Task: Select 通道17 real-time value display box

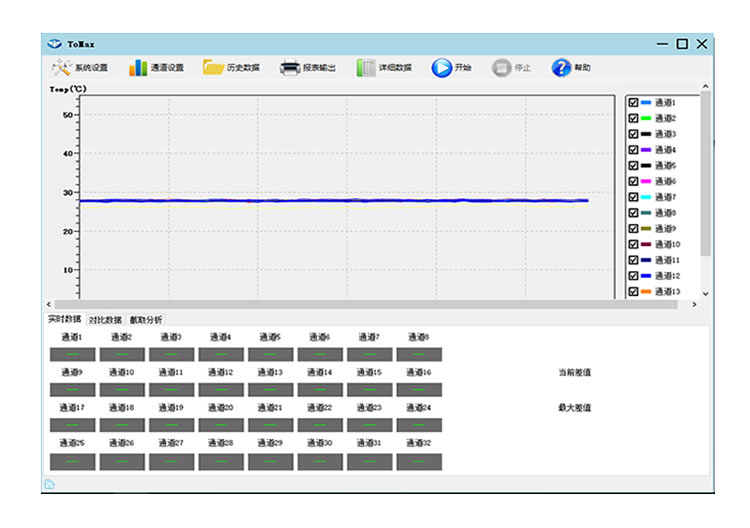Action: click(73, 425)
